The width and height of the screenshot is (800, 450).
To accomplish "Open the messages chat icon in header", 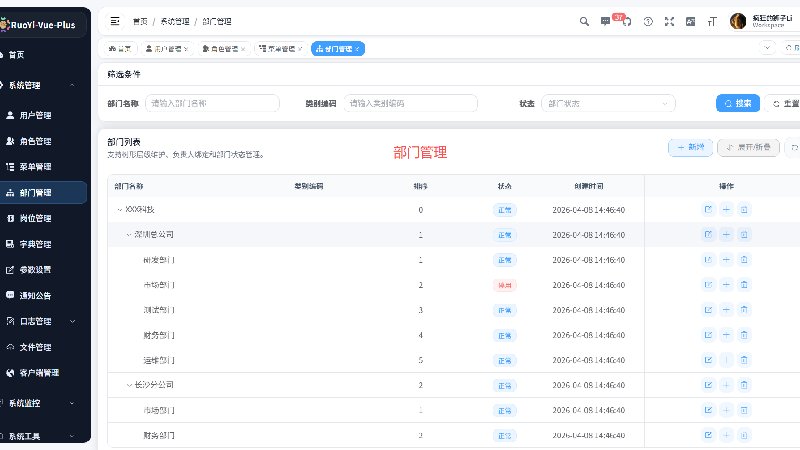I will (x=605, y=21).
